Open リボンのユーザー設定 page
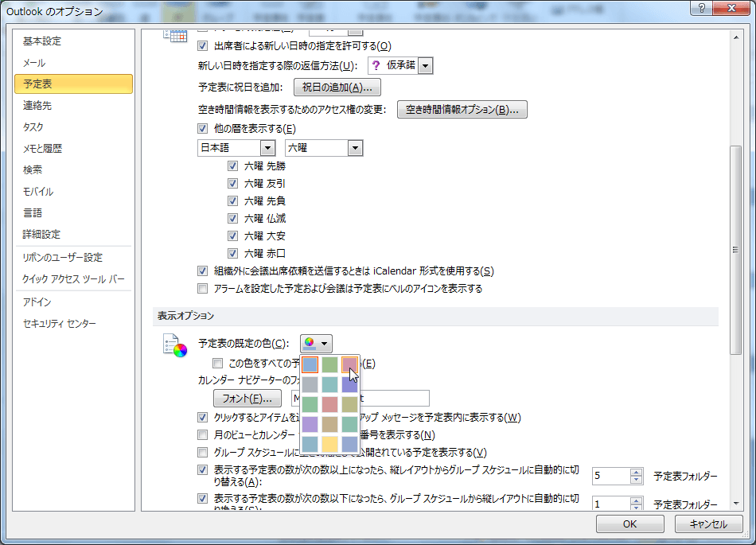 tap(73, 257)
